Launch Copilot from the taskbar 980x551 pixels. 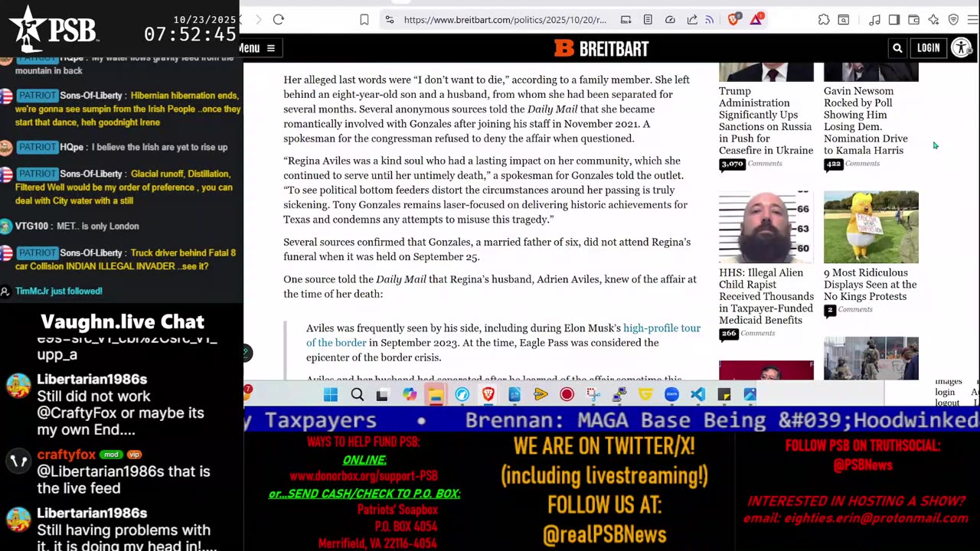(410, 395)
